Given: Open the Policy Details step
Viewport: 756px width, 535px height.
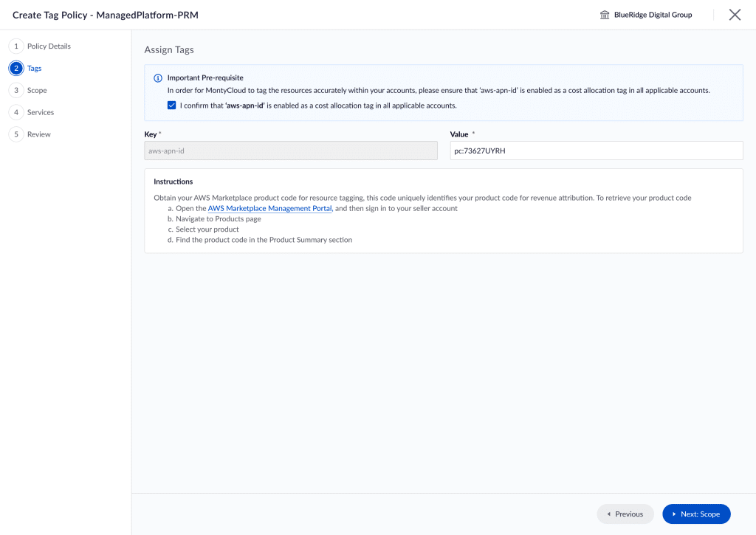Looking at the screenshot, I should (49, 46).
